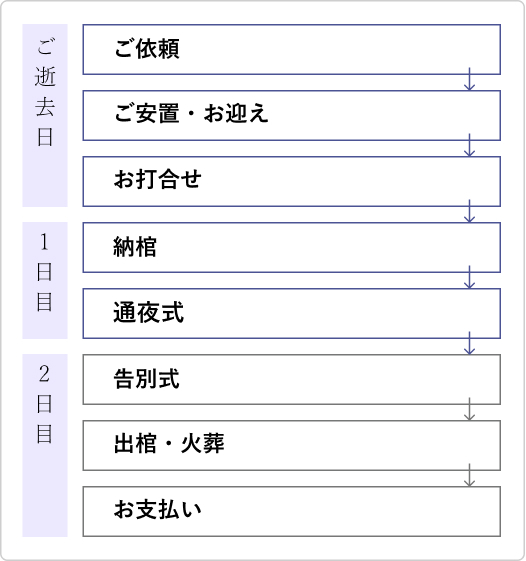Click the 納棺 step box

tap(292, 247)
